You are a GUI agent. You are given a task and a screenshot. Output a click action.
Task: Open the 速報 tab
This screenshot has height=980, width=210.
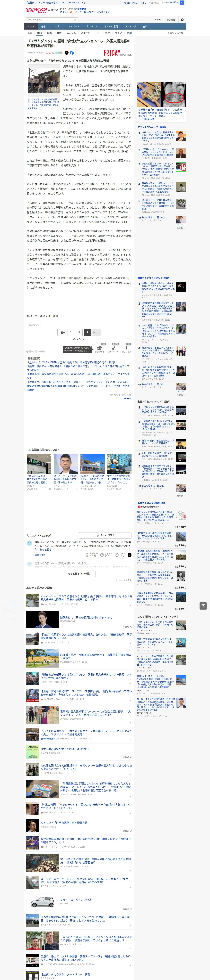click(x=43, y=27)
